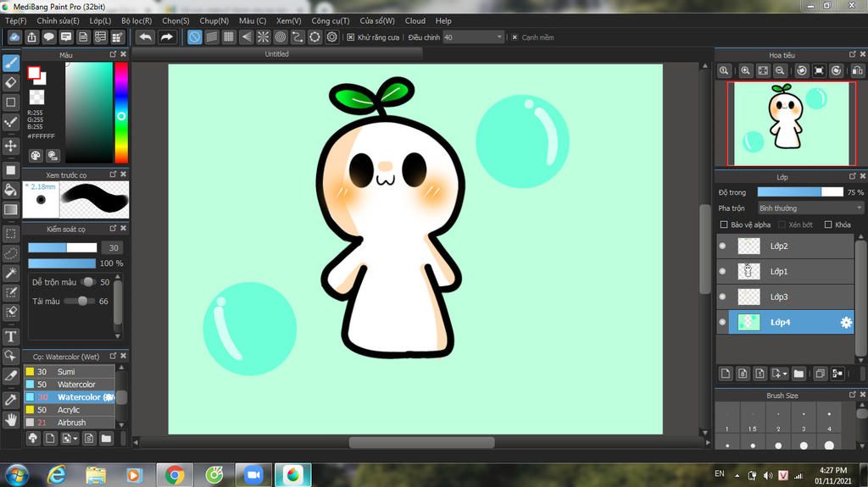Flip view horizontally in navigator

(x=858, y=71)
